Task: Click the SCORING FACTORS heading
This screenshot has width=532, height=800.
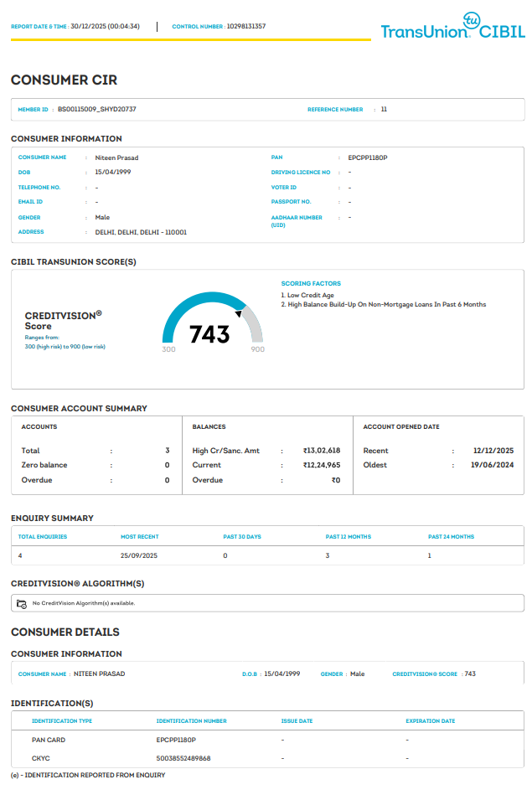Action: coord(311,283)
